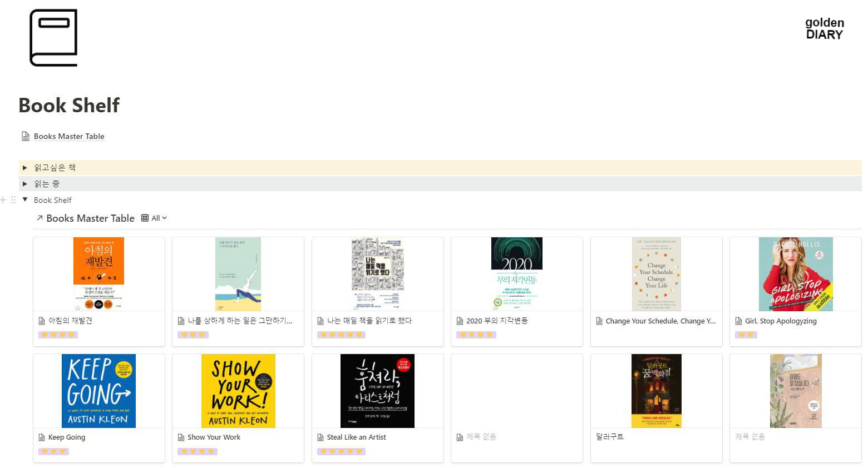The width and height of the screenshot is (868, 468).
Task: Open the 달러구트 book cover
Action: point(657,391)
